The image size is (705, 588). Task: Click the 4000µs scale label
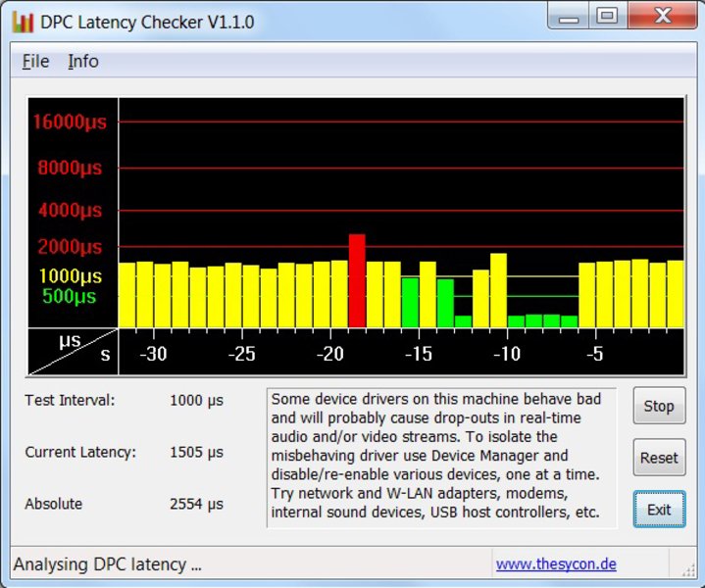70,210
